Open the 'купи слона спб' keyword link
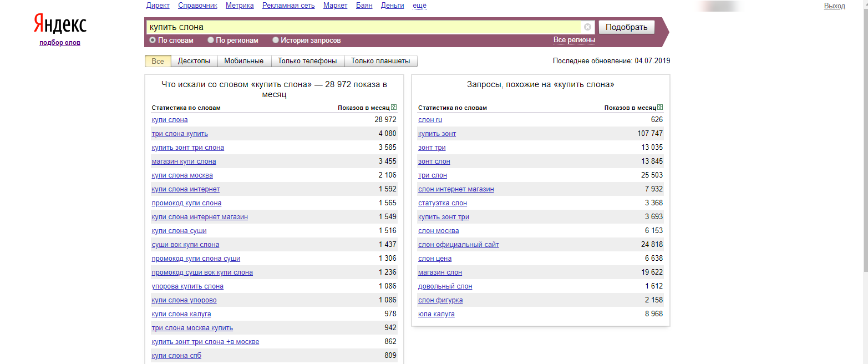 point(176,356)
